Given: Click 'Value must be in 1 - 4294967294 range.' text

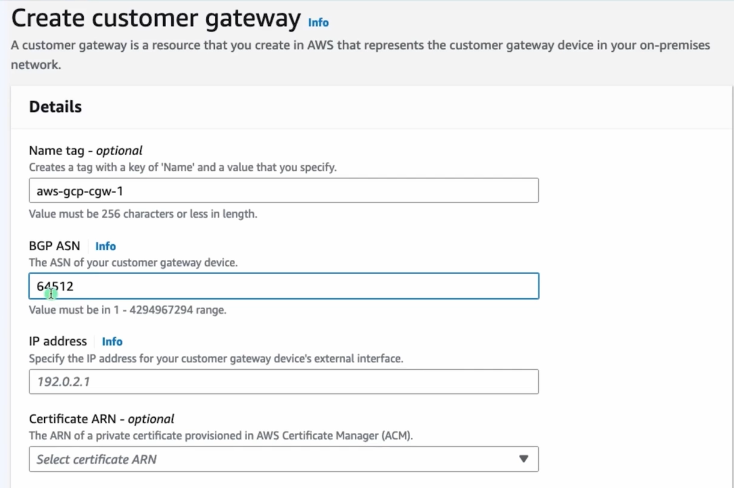Looking at the screenshot, I should pyautogui.click(x=128, y=310).
